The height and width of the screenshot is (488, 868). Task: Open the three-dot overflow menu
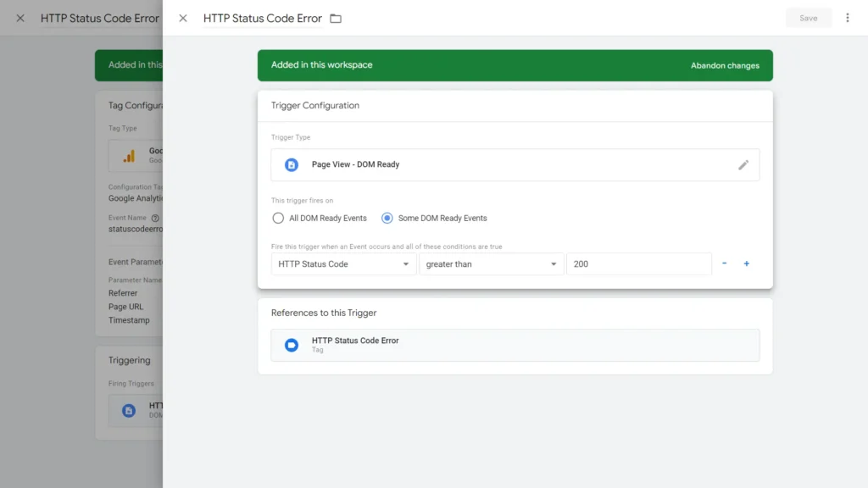pyautogui.click(x=847, y=18)
